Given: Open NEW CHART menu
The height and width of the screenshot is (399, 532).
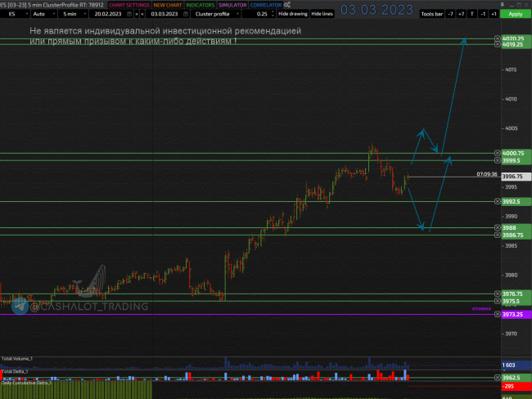Looking at the screenshot, I should [x=168, y=5].
